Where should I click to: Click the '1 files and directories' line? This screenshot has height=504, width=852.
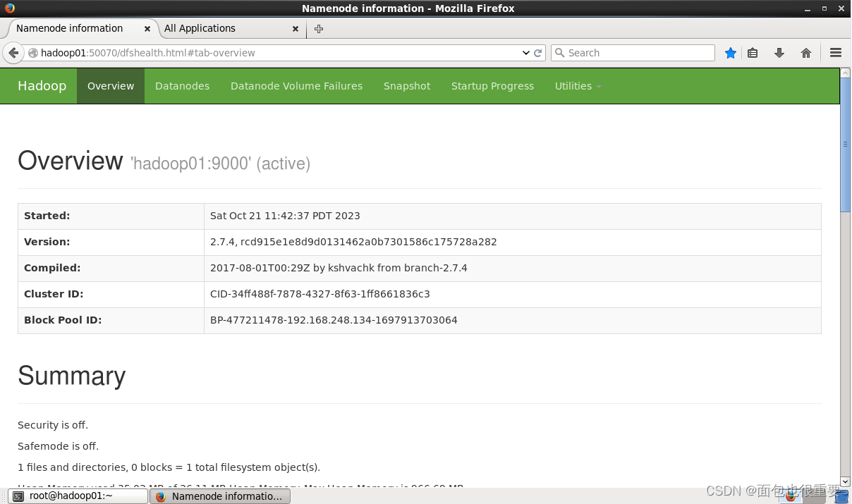click(169, 467)
